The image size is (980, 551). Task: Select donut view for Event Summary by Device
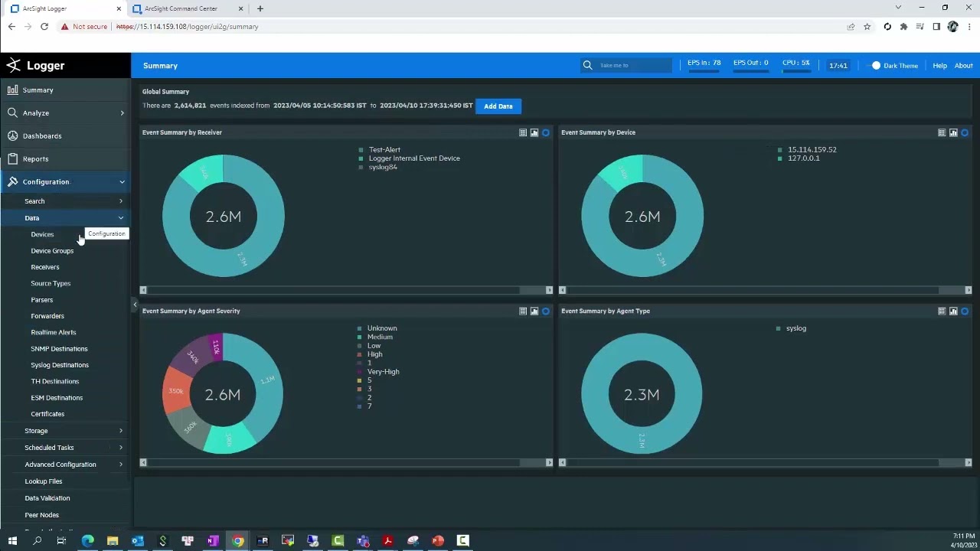click(965, 132)
